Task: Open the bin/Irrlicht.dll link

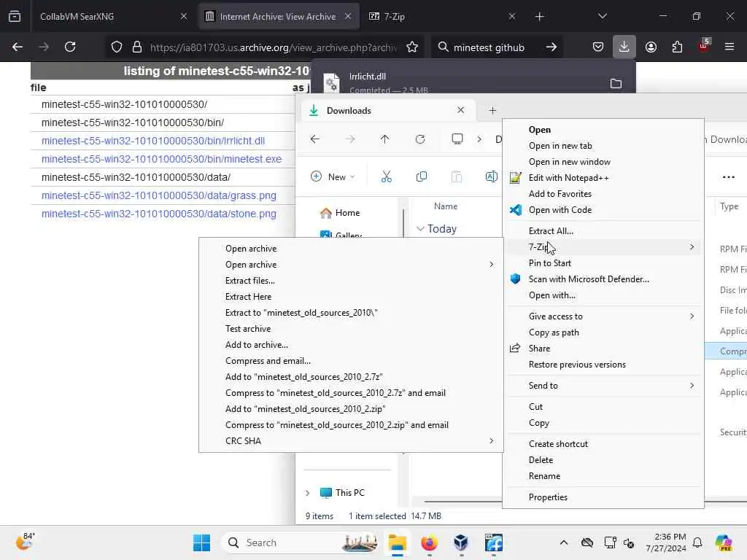Action: 153,141
